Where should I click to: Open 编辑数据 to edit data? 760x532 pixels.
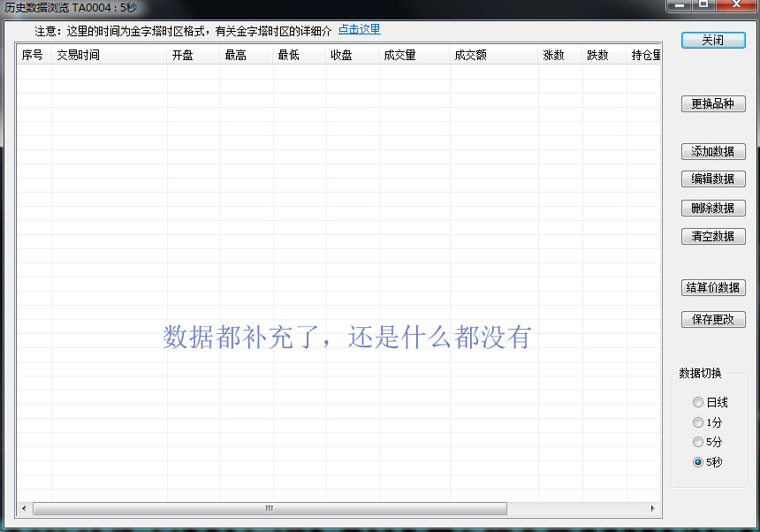[713, 179]
